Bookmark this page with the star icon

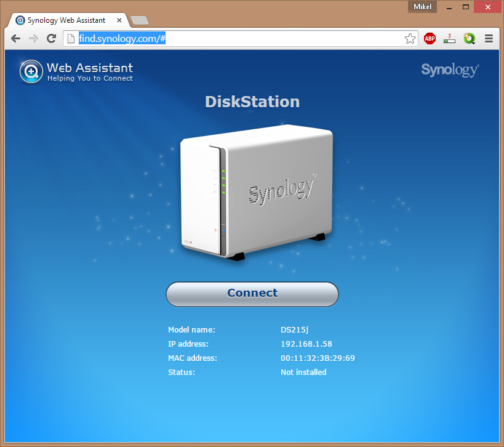coord(410,39)
